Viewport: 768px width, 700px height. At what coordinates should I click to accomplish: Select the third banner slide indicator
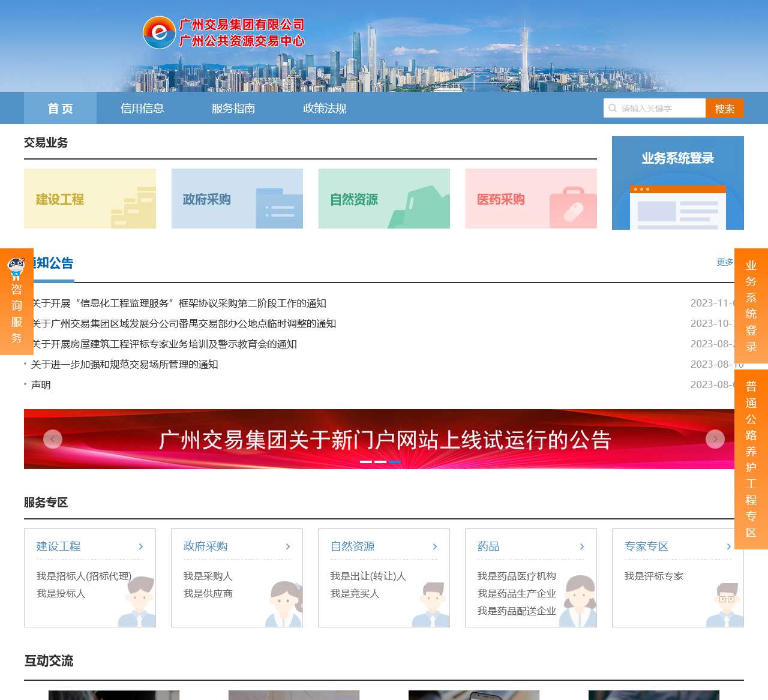coord(395,462)
